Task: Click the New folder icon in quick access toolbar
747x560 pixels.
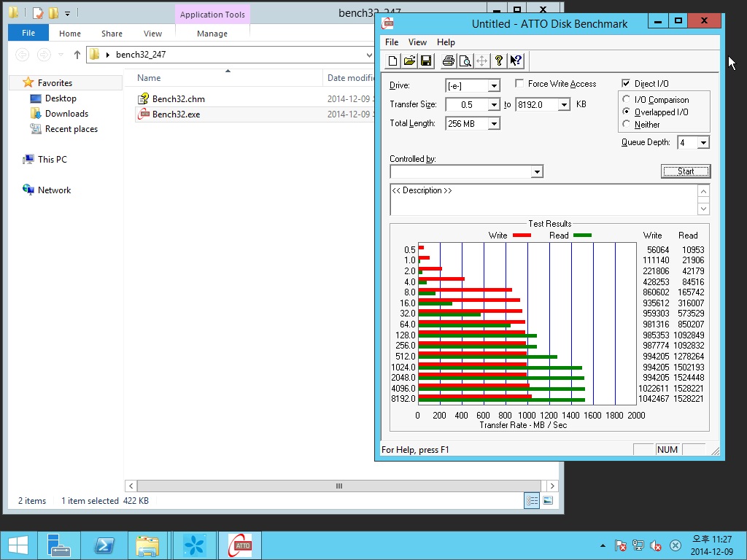Action: 53,13
